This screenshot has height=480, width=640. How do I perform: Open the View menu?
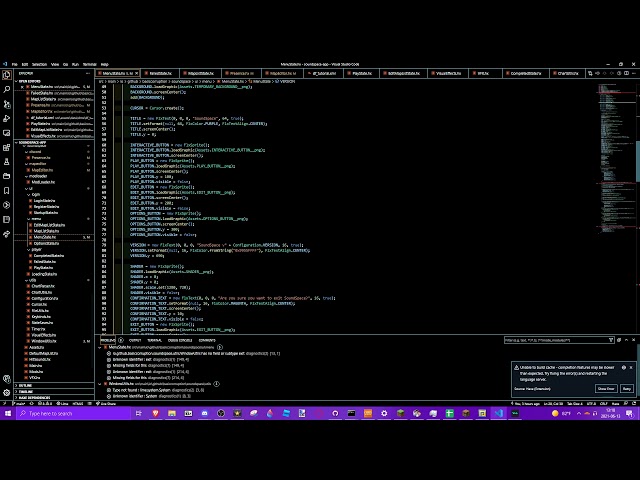pos(55,64)
